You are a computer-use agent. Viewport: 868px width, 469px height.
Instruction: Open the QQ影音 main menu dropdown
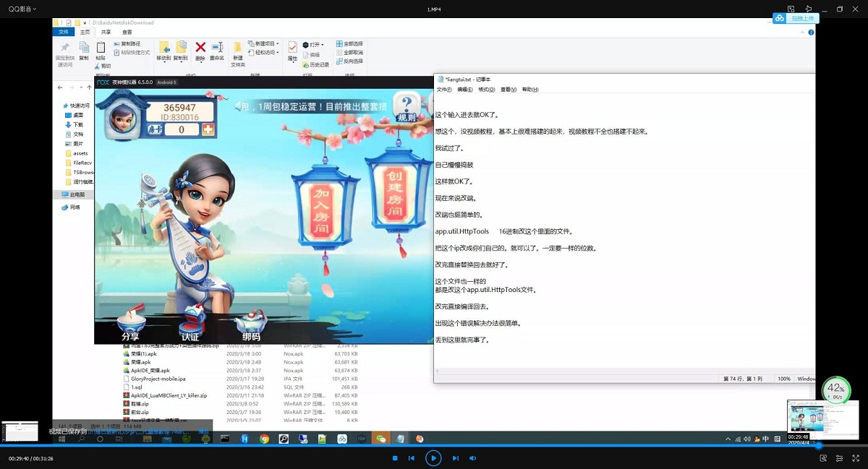[22, 9]
